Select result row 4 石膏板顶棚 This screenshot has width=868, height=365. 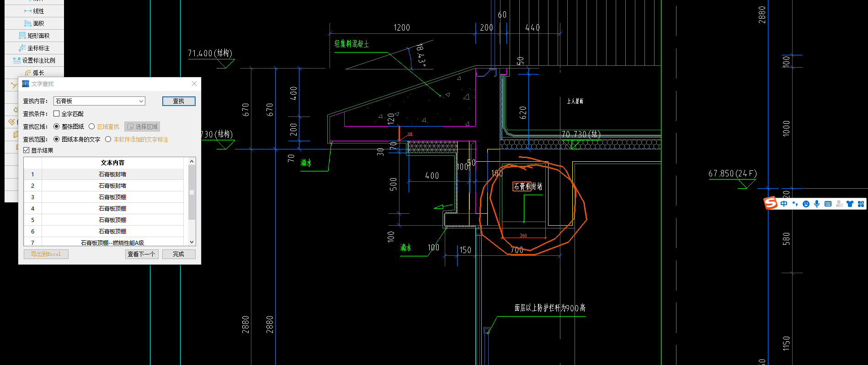104,208
